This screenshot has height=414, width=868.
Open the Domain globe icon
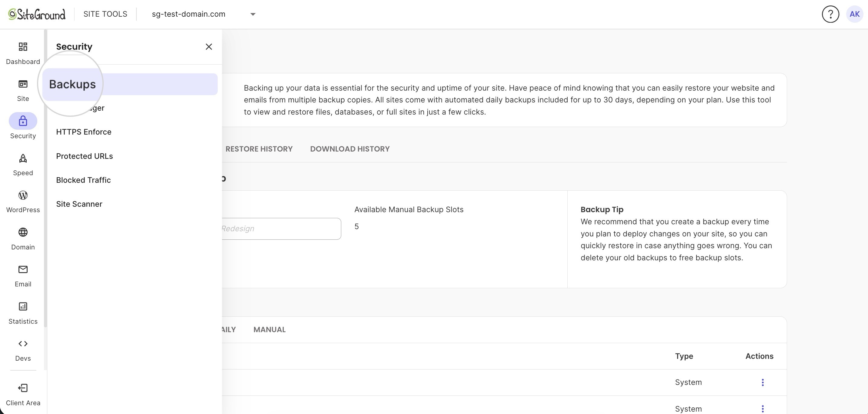[x=23, y=232]
